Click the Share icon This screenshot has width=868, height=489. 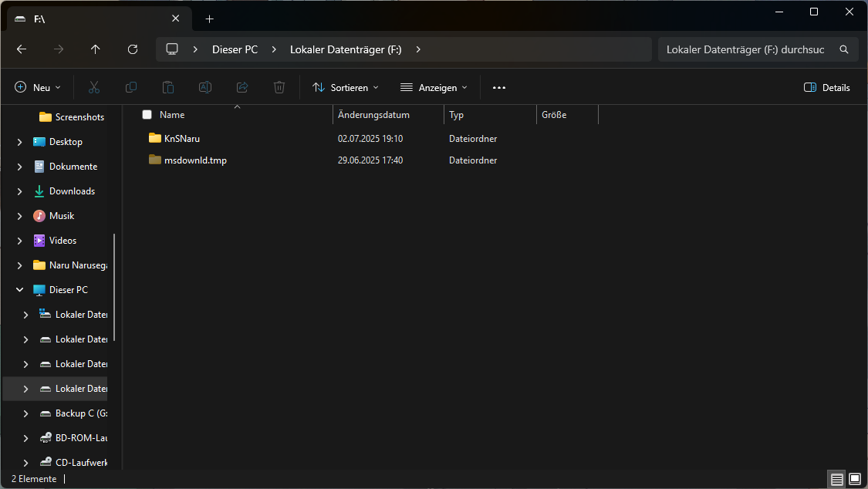241,87
